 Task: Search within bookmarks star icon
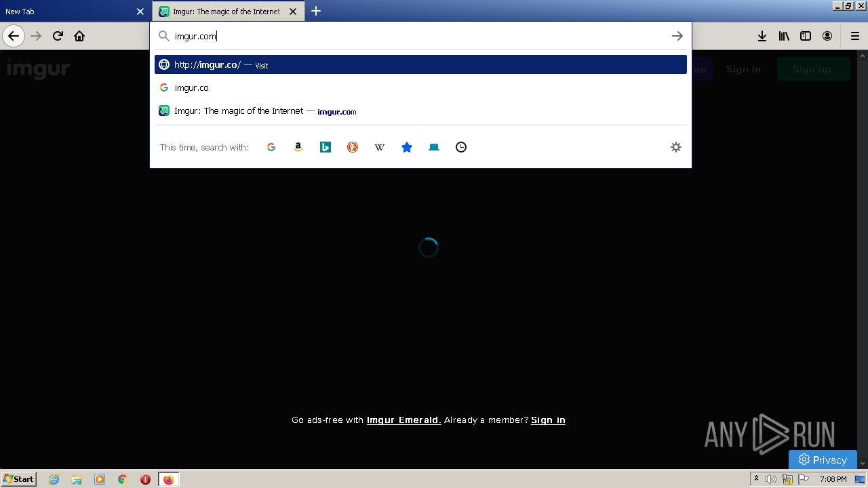tap(407, 147)
